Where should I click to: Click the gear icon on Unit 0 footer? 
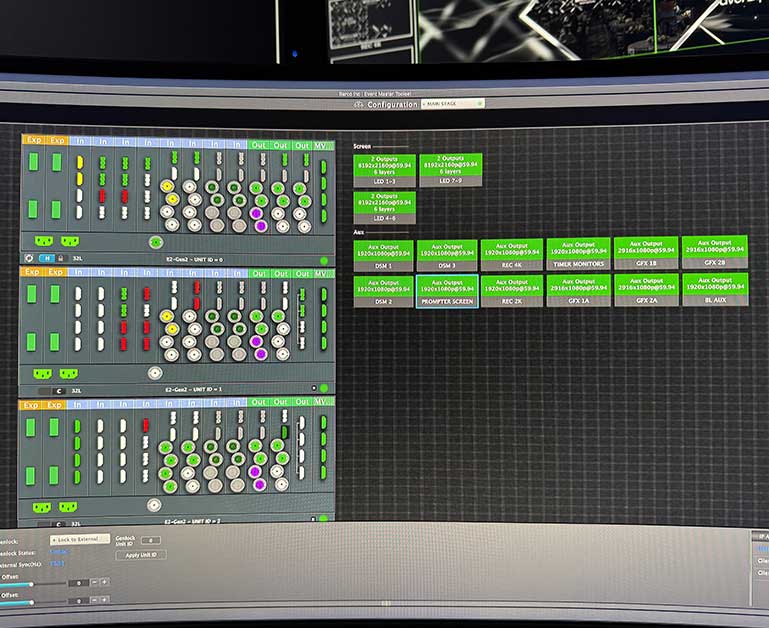(x=28, y=258)
